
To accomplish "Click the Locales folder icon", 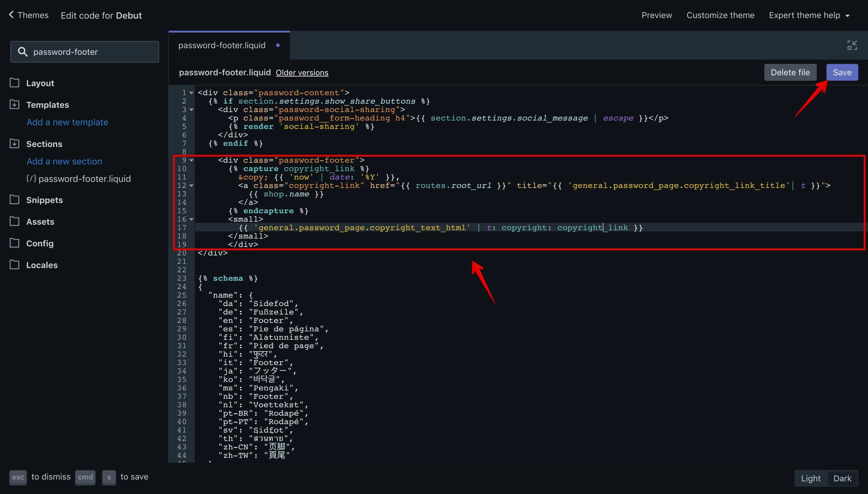I will (14, 265).
